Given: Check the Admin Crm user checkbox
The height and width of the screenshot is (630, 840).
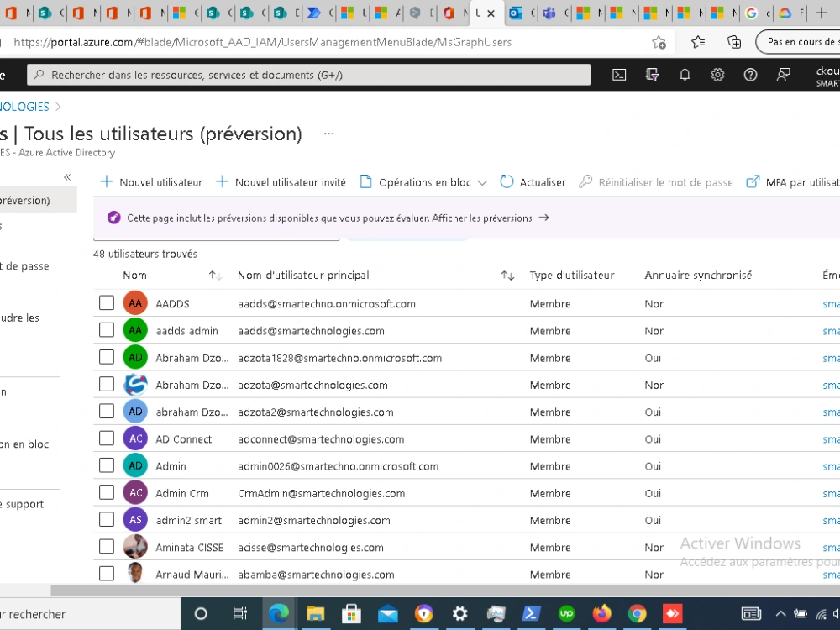Looking at the screenshot, I should pos(107,492).
